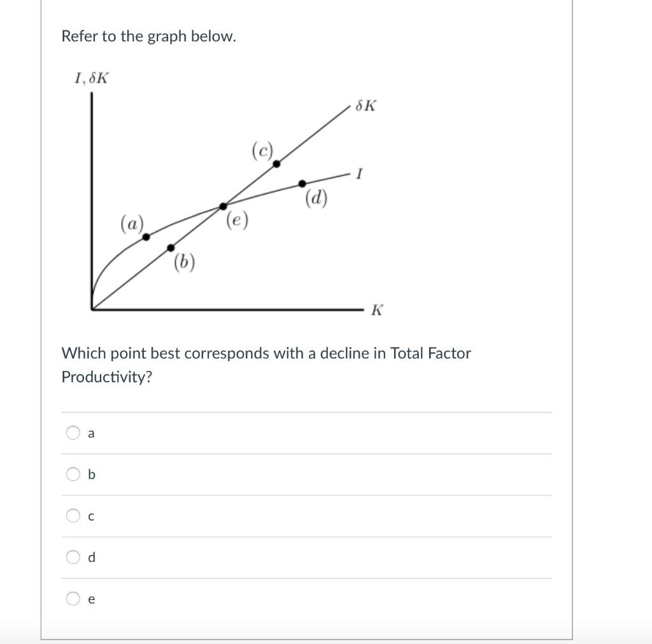This screenshot has width=652, height=644.
Task: Click point (b) on the graph
Action: coord(171,246)
